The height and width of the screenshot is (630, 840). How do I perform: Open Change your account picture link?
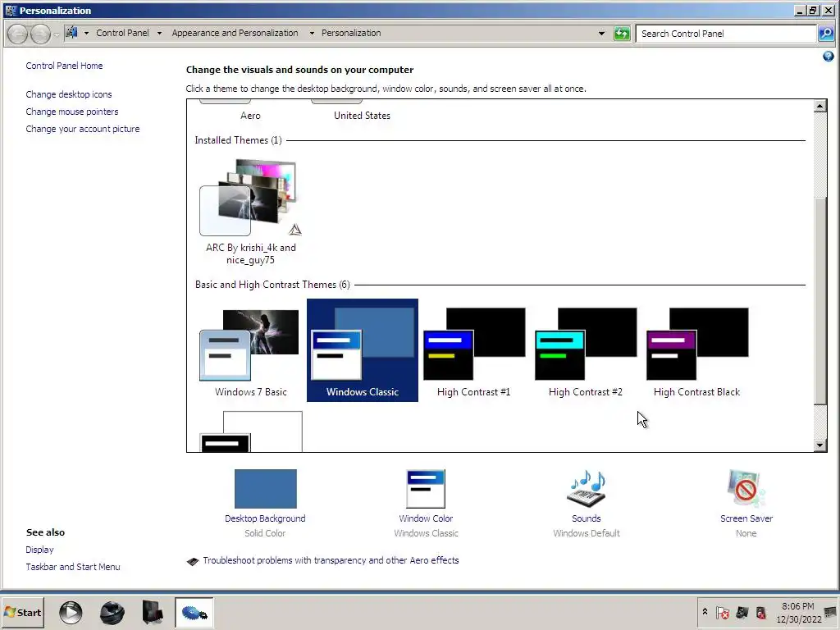click(83, 129)
